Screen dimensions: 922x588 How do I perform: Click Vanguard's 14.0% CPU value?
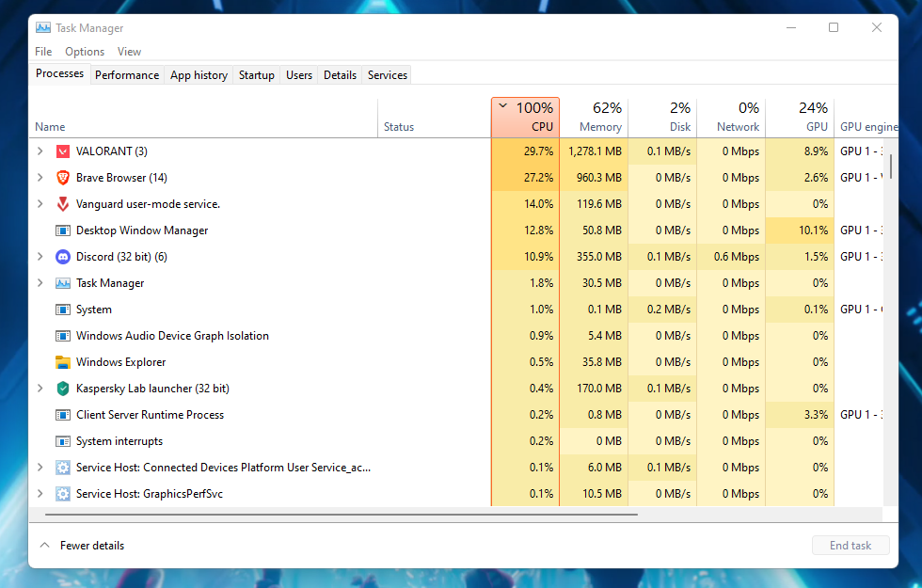pyautogui.click(x=538, y=204)
